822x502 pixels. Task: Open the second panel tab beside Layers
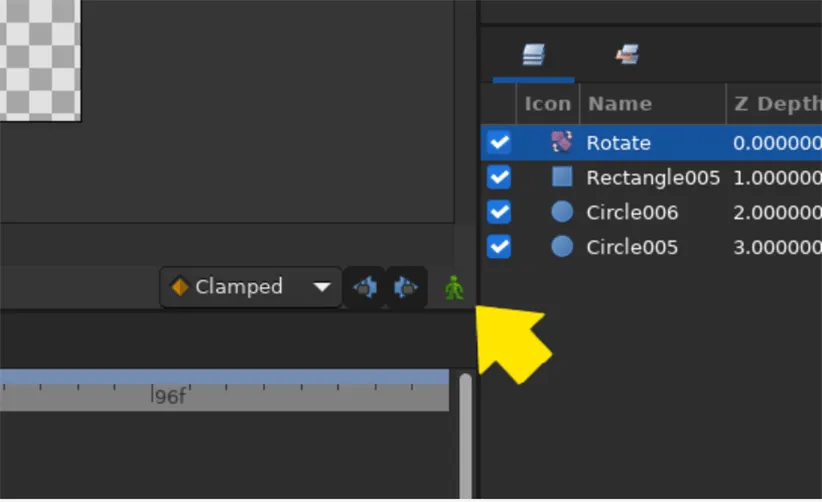click(x=627, y=57)
